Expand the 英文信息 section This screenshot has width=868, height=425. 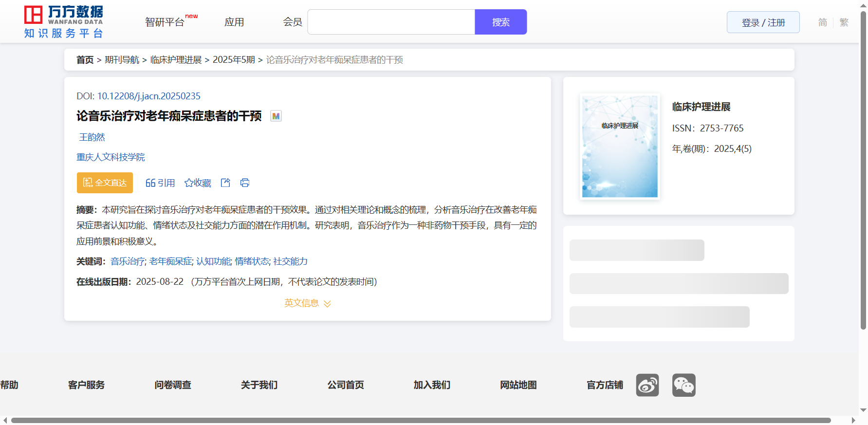click(x=308, y=303)
